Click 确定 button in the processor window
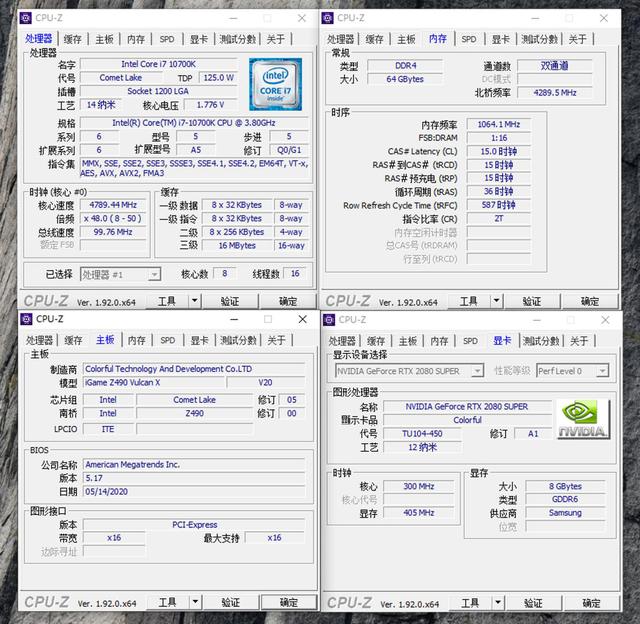The height and width of the screenshot is (624, 640). coord(288,301)
